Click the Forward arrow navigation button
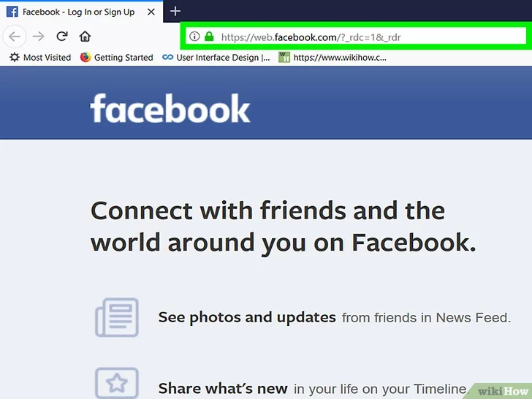Image resolution: width=532 pixels, height=399 pixels. pyautogui.click(x=38, y=36)
